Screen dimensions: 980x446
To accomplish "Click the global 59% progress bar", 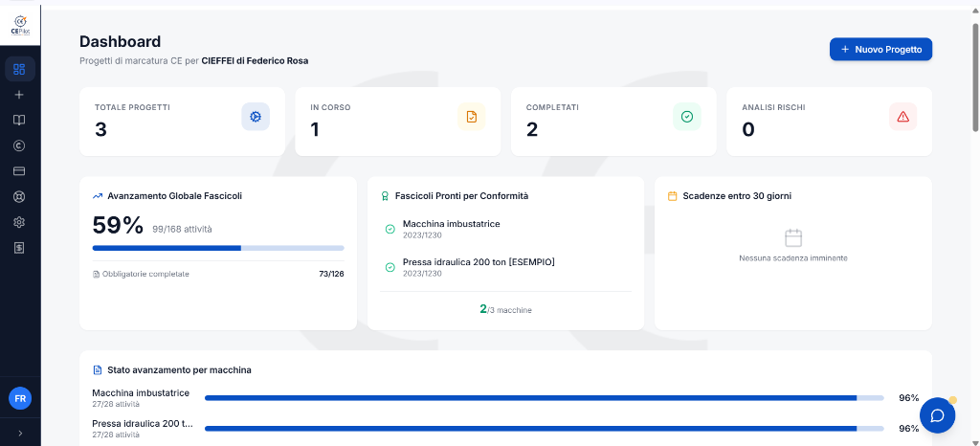I will click(218, 248).
